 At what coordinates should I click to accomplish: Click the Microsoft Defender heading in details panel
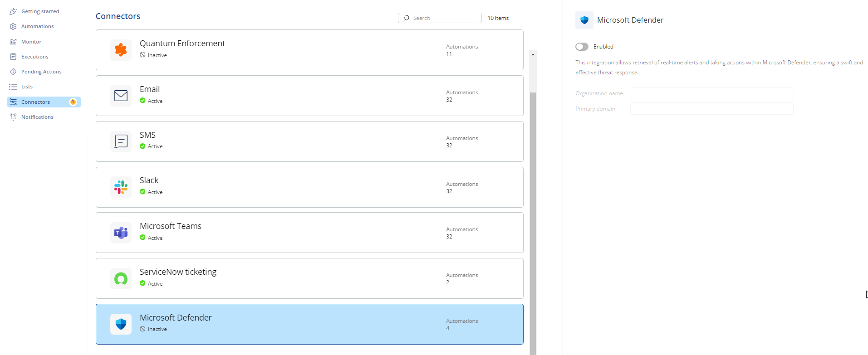630,20
